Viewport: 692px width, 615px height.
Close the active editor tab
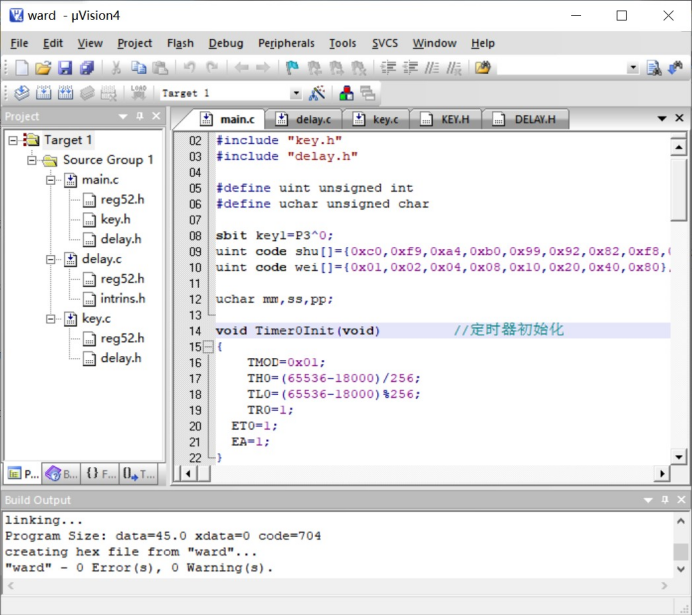pyautogui.click(x=679, y=118)
